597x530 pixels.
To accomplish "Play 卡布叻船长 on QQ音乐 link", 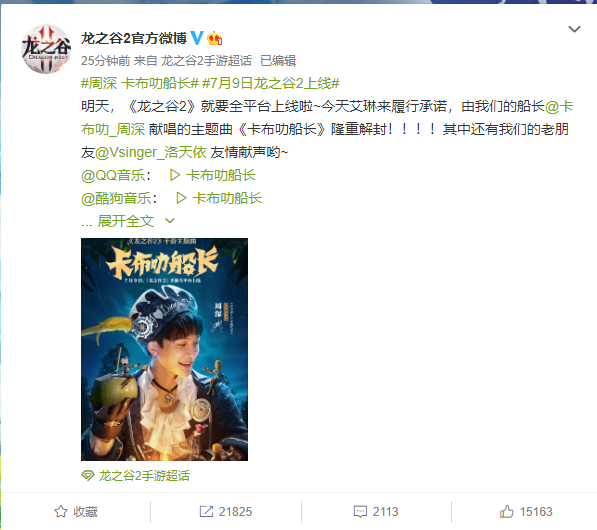I will tap(213, 176).
